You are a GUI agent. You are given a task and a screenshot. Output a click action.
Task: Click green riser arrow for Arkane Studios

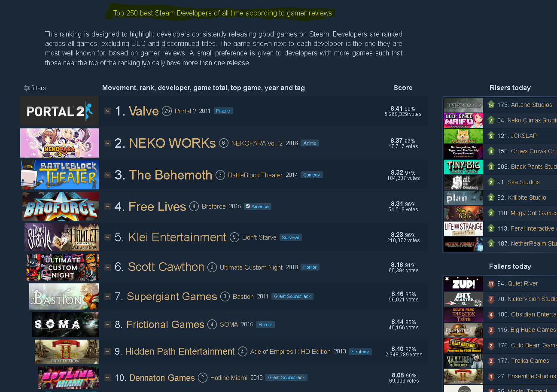[x=491, y=105]
